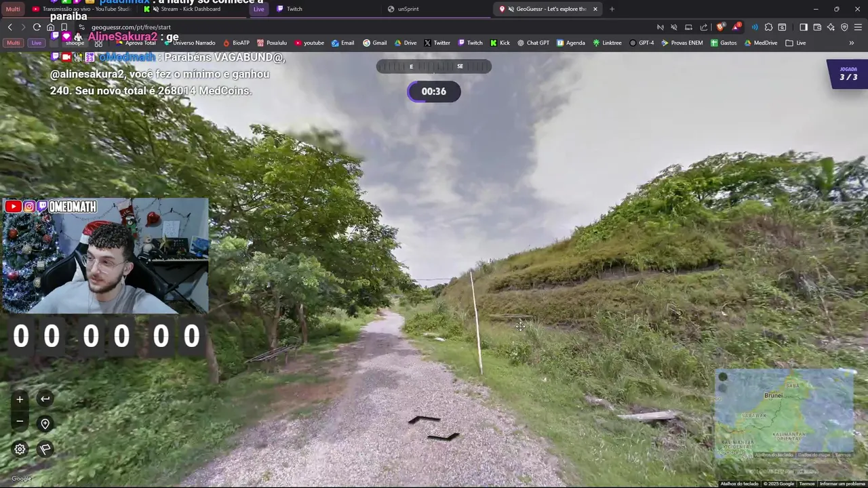This screenshot has height=488, width=868.
Task: Click Informar um problema link
Action: click(842, 483)
